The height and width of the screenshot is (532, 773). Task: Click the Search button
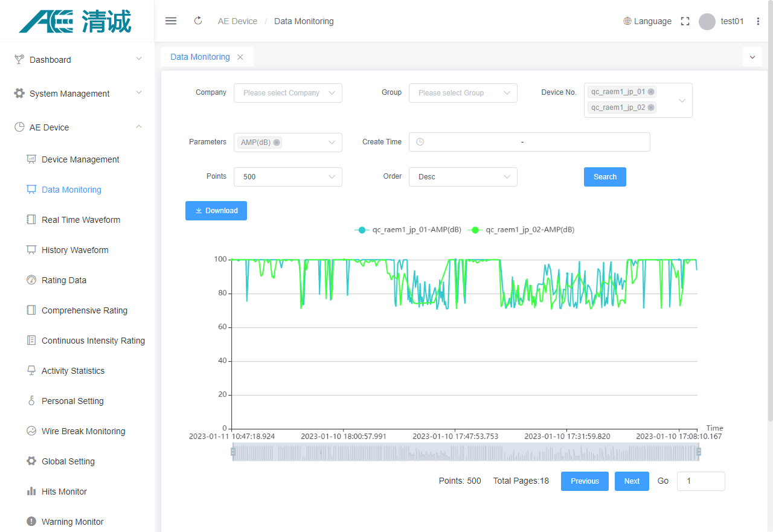click(605, 177)
